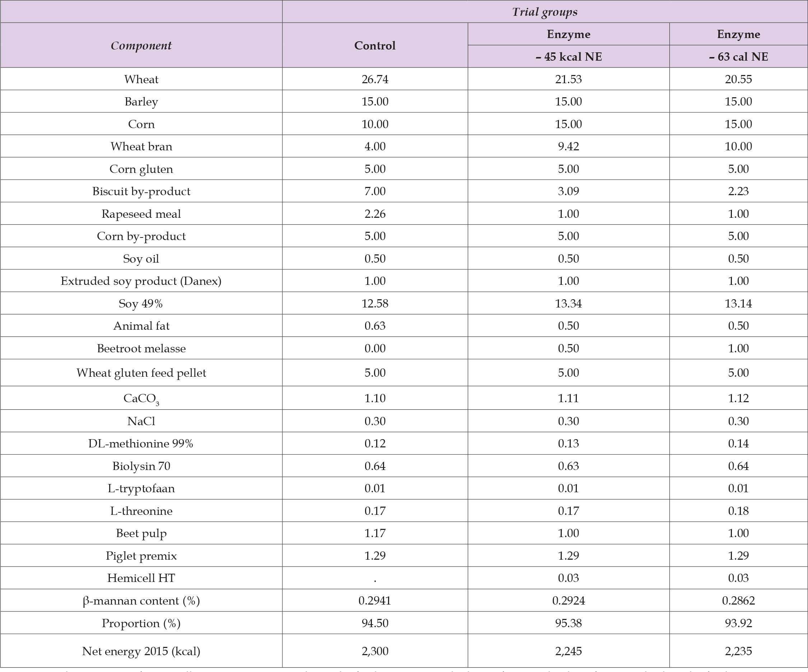Select the Enzyme – 45 kcal NE header
The image size is (808, 672).
pos(568,46)
